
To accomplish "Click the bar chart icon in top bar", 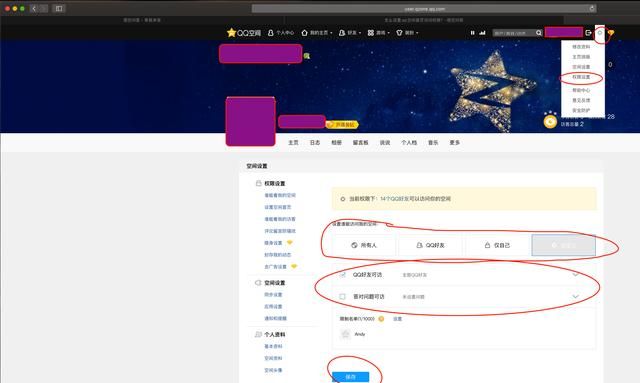I will point(482,33).
